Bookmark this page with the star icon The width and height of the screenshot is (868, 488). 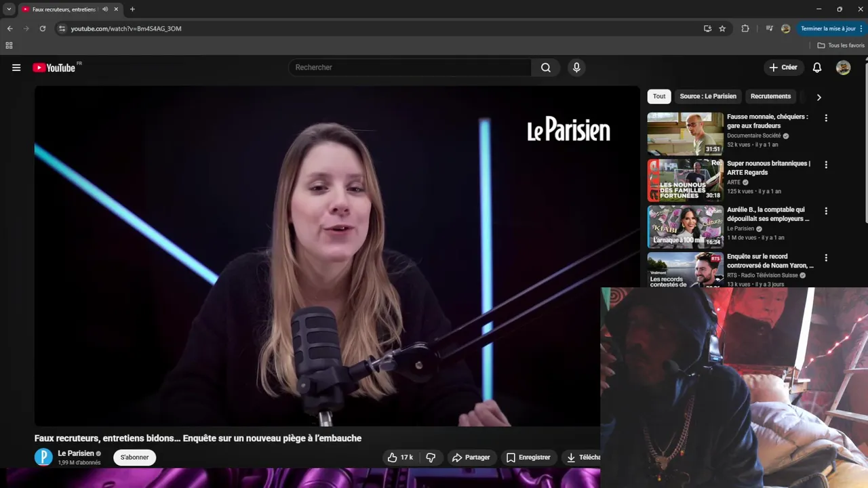pyautogui.click(x=722, y=28)
